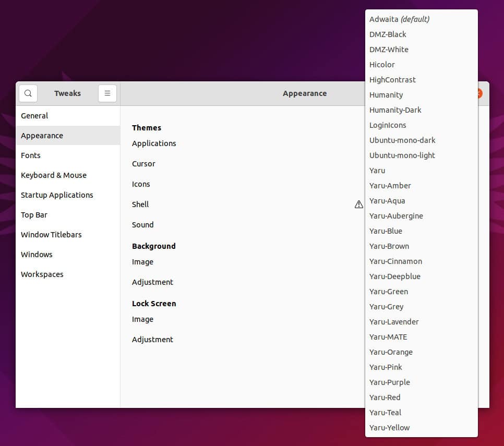This screenshot has height=446, width=504.
Task: Choose Yaru-Red in the list
Action: (422, 397)
